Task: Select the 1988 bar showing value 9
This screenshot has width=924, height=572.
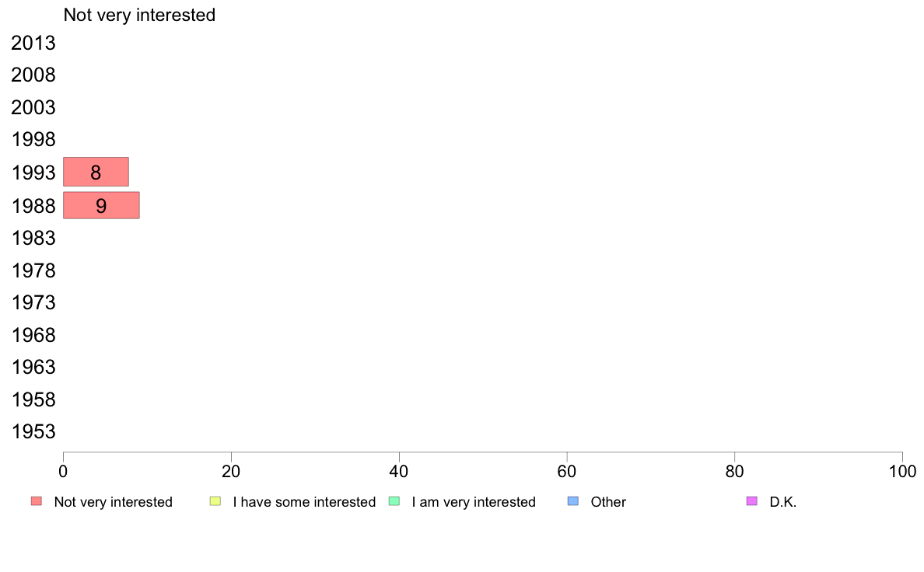Action: click(x=101, y=205)
